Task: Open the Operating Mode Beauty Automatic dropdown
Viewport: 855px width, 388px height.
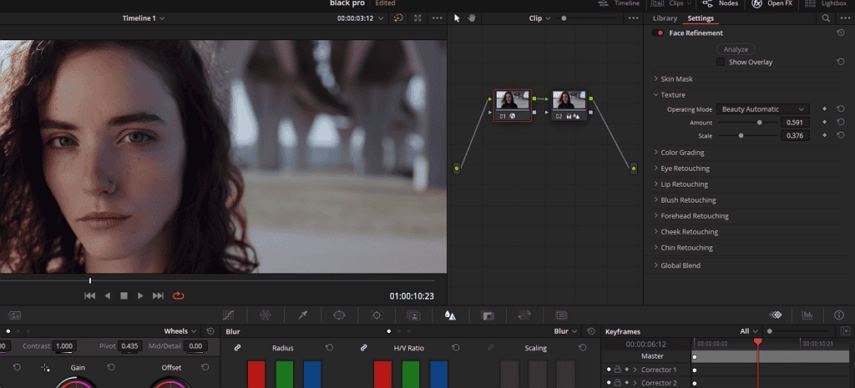Action: (762, 109)
